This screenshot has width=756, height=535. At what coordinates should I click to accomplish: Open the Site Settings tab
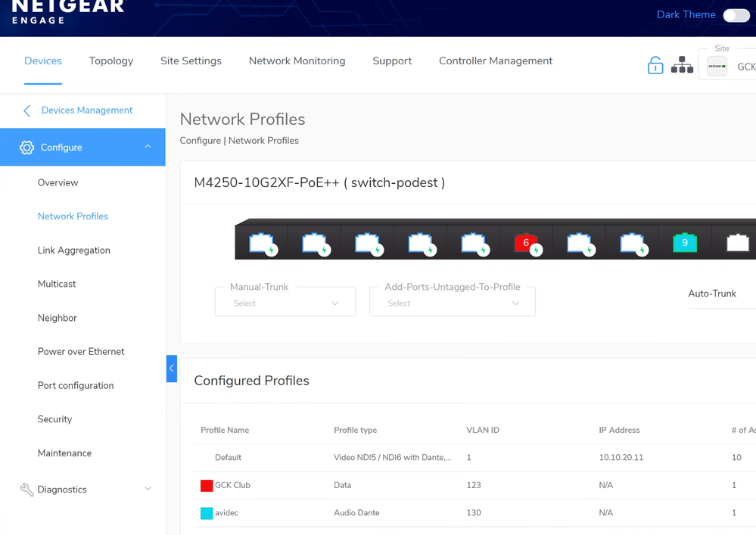coord(191,61)
